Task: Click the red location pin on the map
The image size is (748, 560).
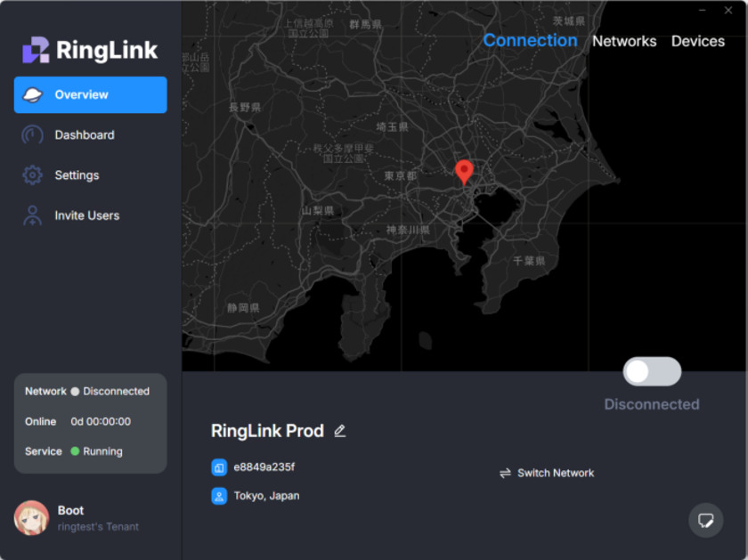Action: click(x=464, y=172)
